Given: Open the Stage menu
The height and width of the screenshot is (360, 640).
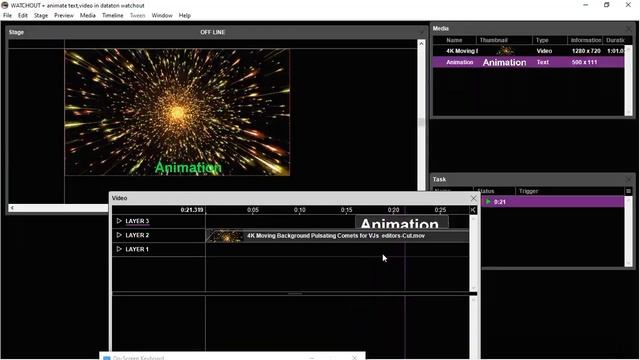Looking at the screenshot, I should [x=41, y=16].
